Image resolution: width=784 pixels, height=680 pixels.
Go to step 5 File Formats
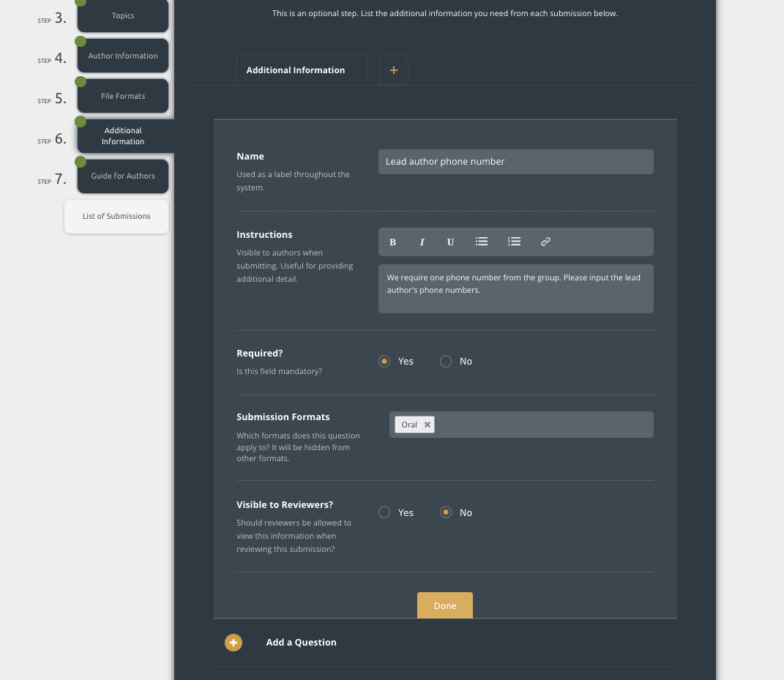tap(123, 96)
